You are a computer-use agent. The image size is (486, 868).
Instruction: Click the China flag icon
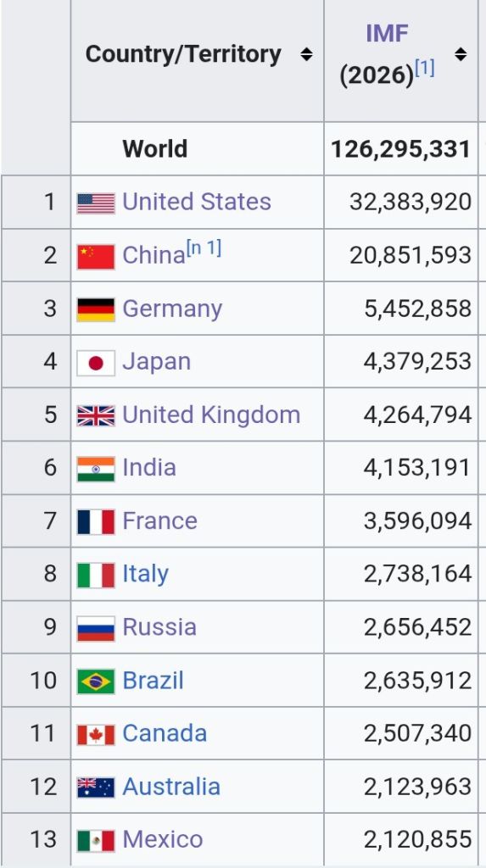[x=96, y=257]
